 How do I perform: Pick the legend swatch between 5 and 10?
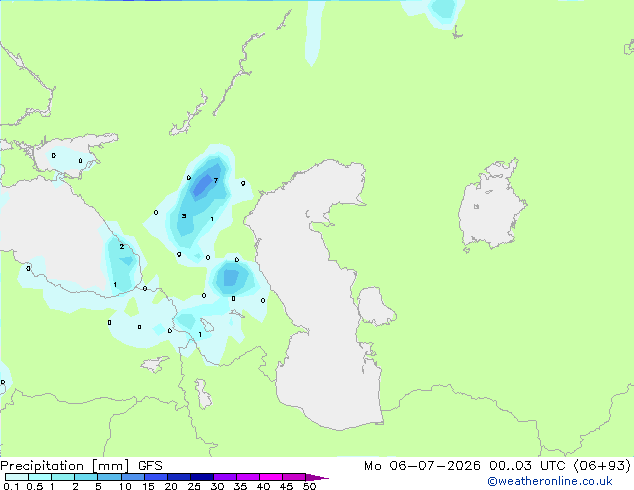point(110,477)
